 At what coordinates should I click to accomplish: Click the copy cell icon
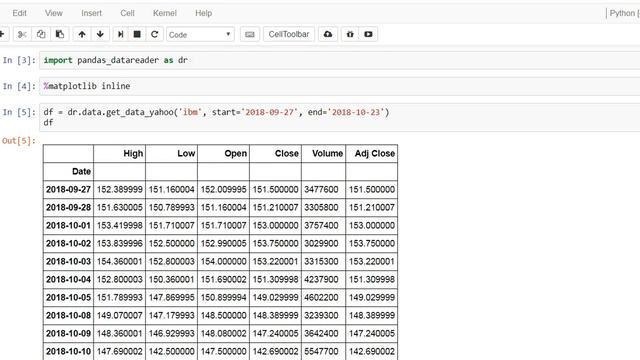point(41,34)
